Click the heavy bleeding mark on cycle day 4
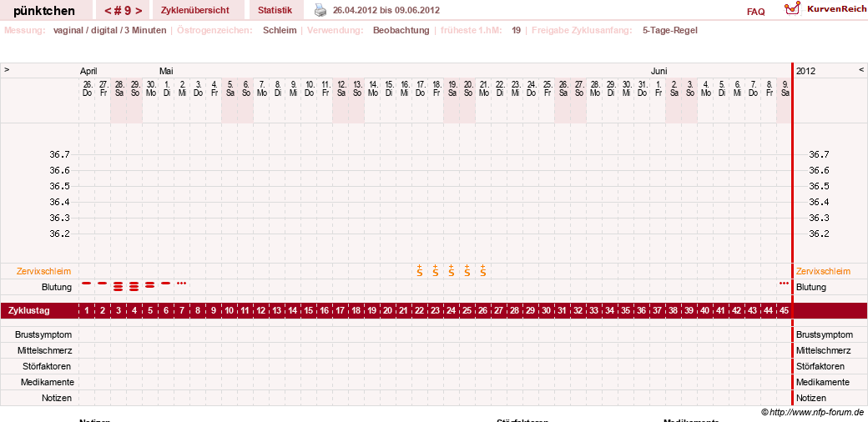Screen dimensions: 868x422 coord(134,286)
